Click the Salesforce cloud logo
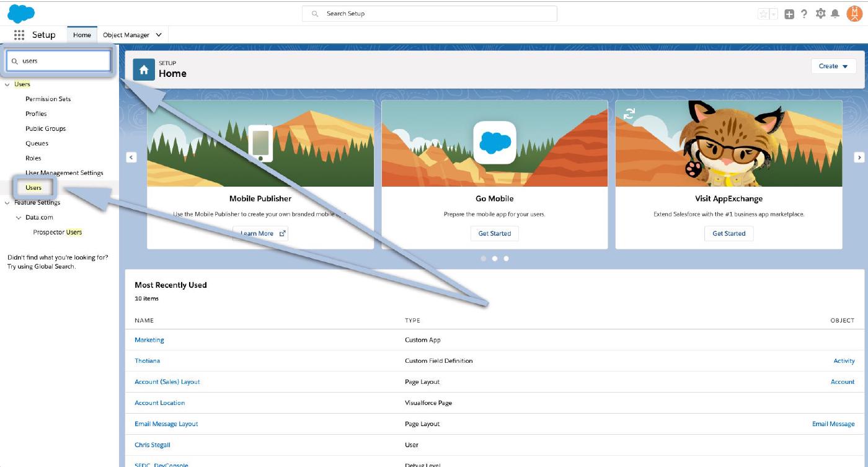 (21, 13)
